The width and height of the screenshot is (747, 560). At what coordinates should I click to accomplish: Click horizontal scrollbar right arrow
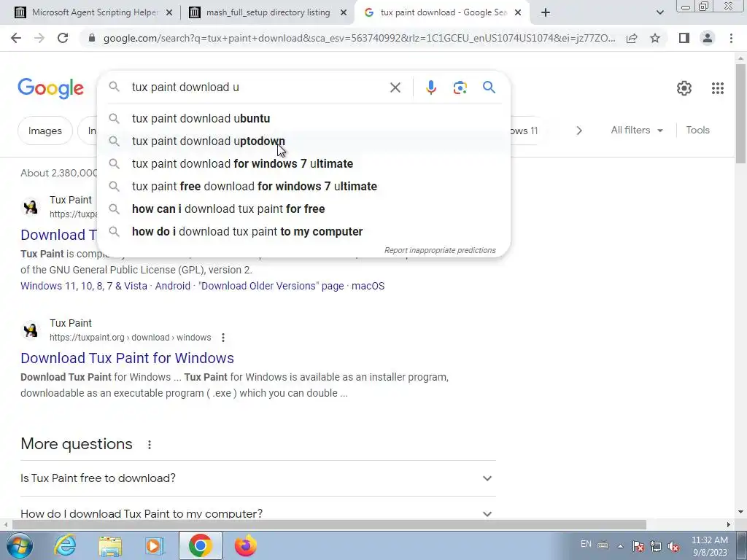tap(729, 525)
